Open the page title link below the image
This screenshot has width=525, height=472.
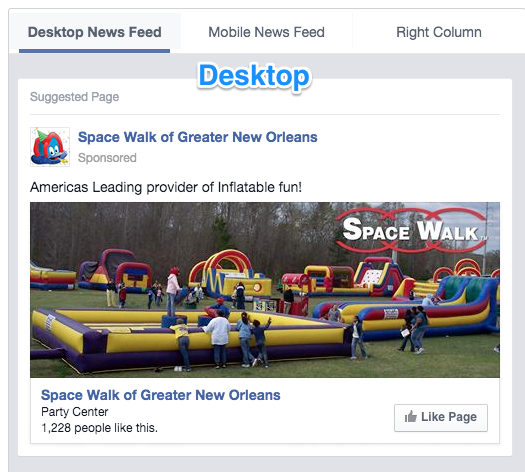click(161, 395)
